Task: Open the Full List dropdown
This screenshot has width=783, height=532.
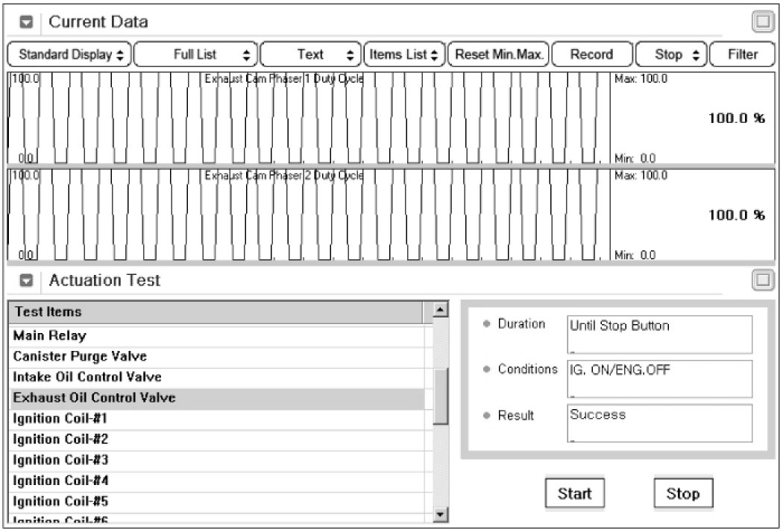Action: click(x=195, y=54)
